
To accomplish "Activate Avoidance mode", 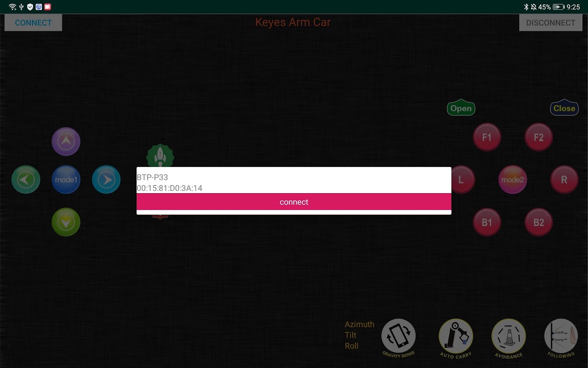I will (x=509, y=339).
